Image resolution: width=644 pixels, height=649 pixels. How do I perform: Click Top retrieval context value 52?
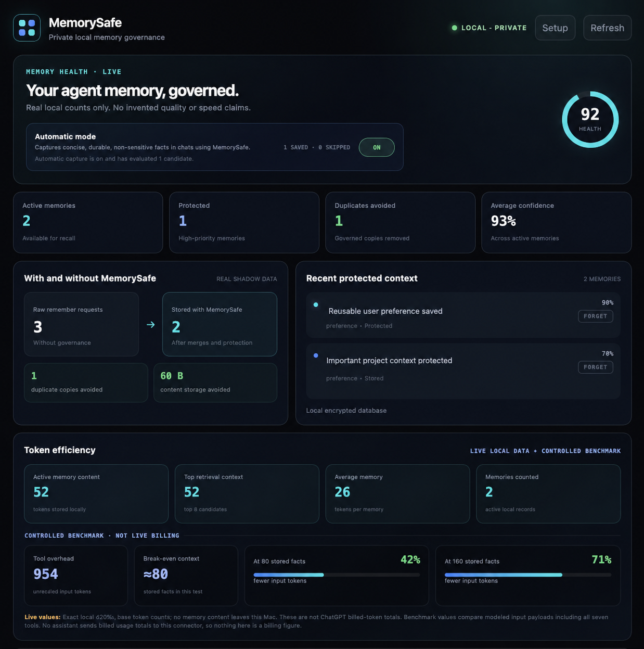(191, 492)
